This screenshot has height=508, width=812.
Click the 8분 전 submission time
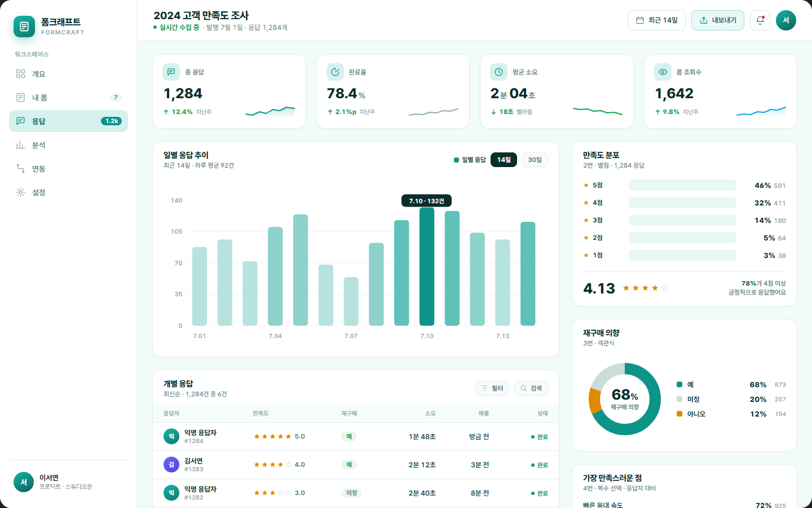(x=480, y=493)
